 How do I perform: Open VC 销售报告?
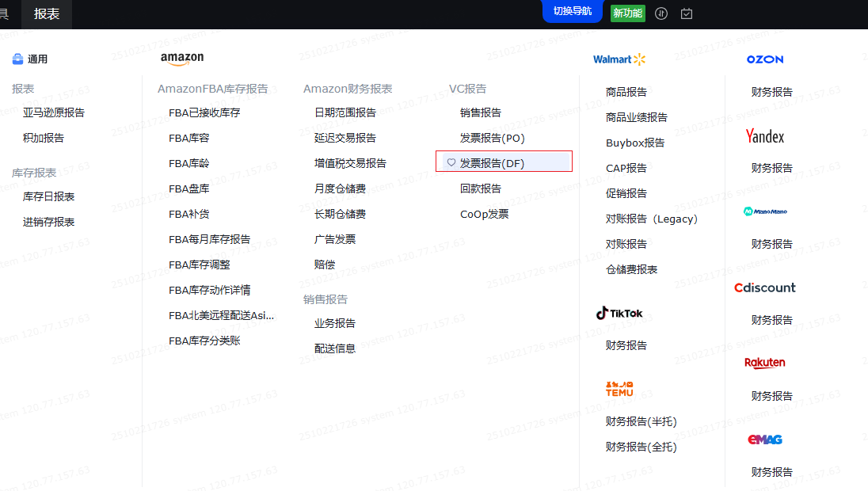(x=481, y=112)
